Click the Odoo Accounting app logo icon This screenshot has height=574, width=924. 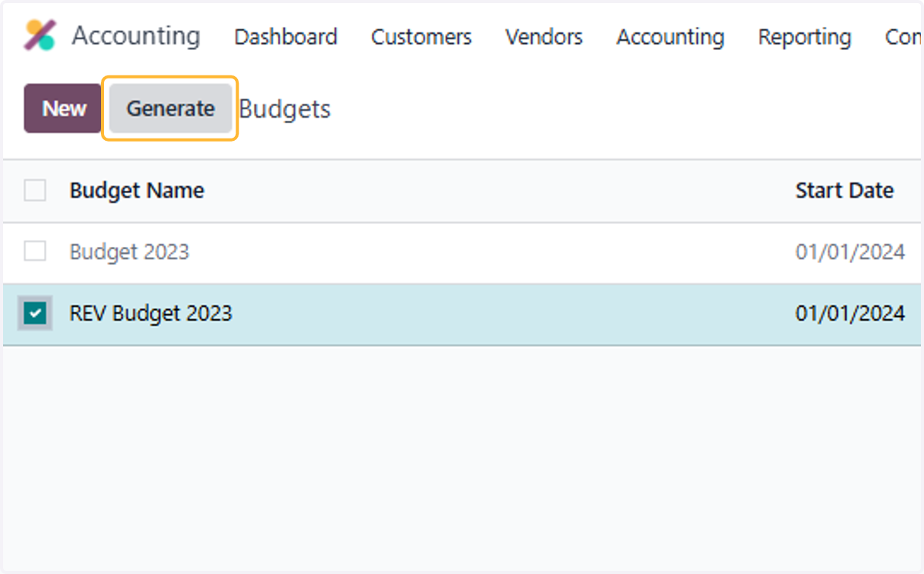pos(39,36)
